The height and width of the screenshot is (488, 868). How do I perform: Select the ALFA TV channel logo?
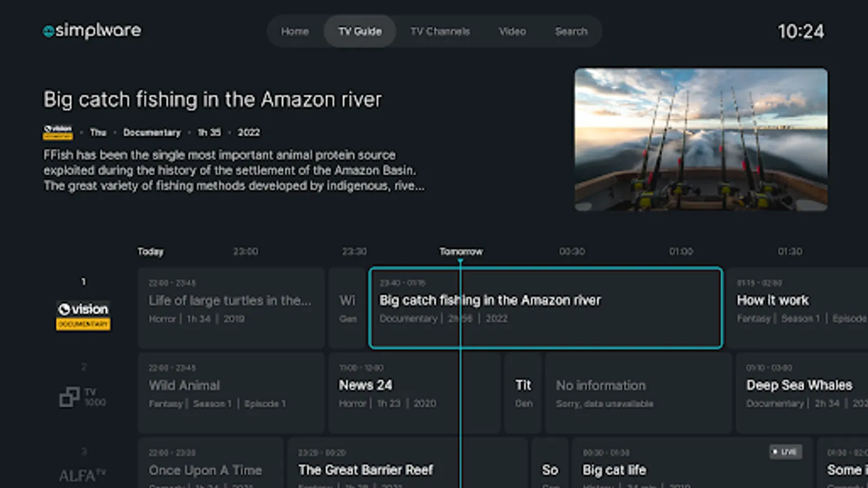[x=82, y=475]
